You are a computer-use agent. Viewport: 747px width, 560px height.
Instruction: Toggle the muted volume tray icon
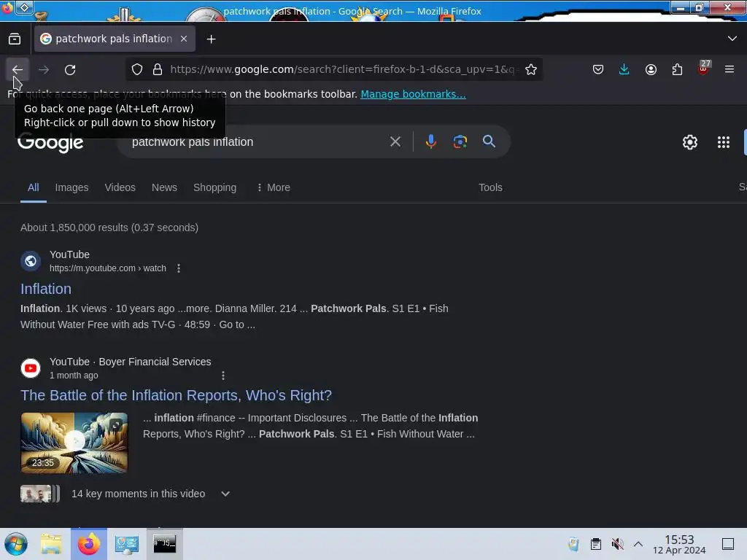617,544
